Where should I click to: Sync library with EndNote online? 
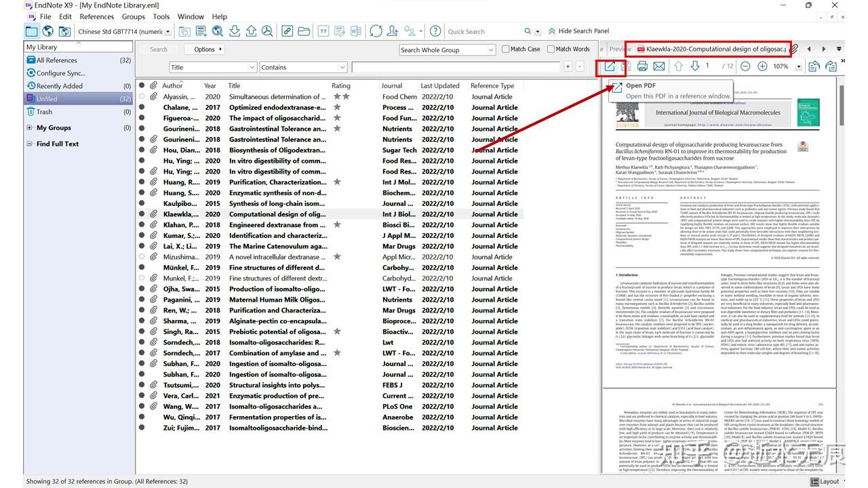click(375, 30)
